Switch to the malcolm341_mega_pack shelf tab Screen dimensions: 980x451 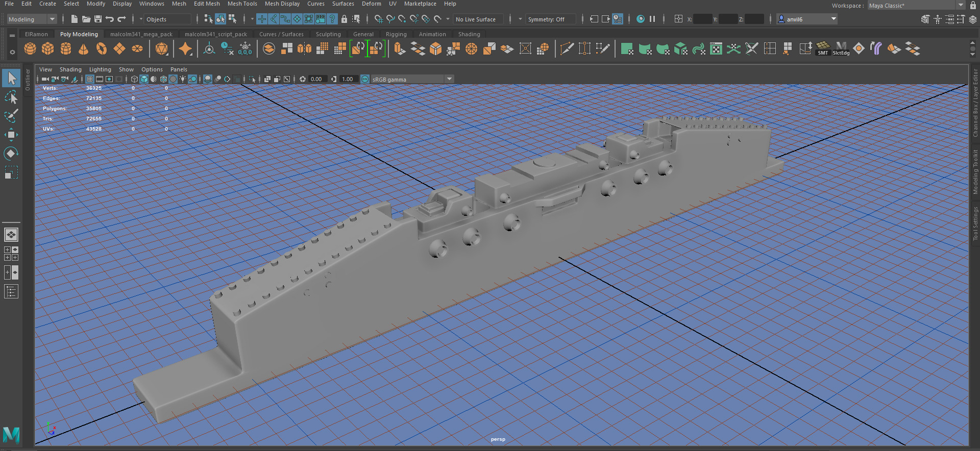141,34
